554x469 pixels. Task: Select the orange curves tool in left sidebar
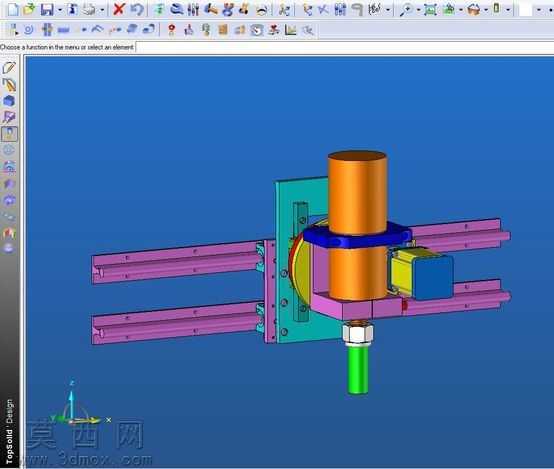coord(9,84)
